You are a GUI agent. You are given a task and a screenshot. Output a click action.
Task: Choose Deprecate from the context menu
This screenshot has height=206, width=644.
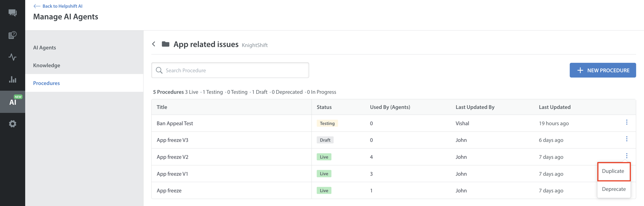click(x=613, y=189)
